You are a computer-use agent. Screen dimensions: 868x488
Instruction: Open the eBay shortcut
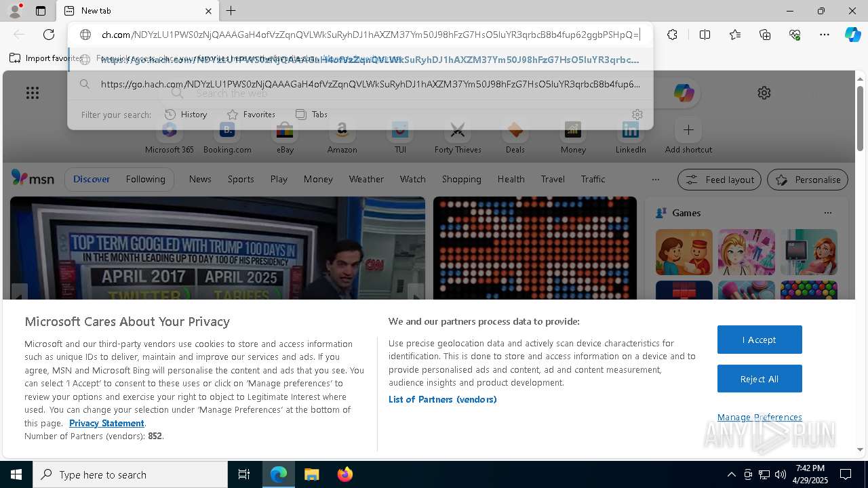click(285, 138)
